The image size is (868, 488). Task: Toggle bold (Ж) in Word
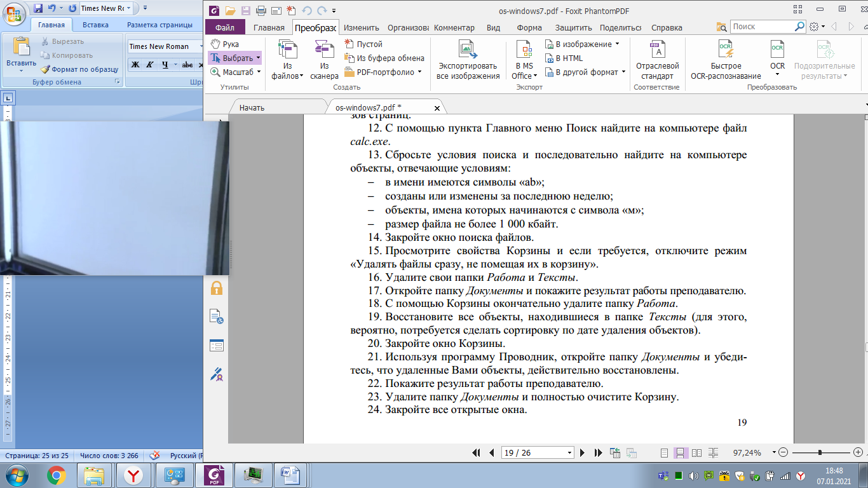135,65
